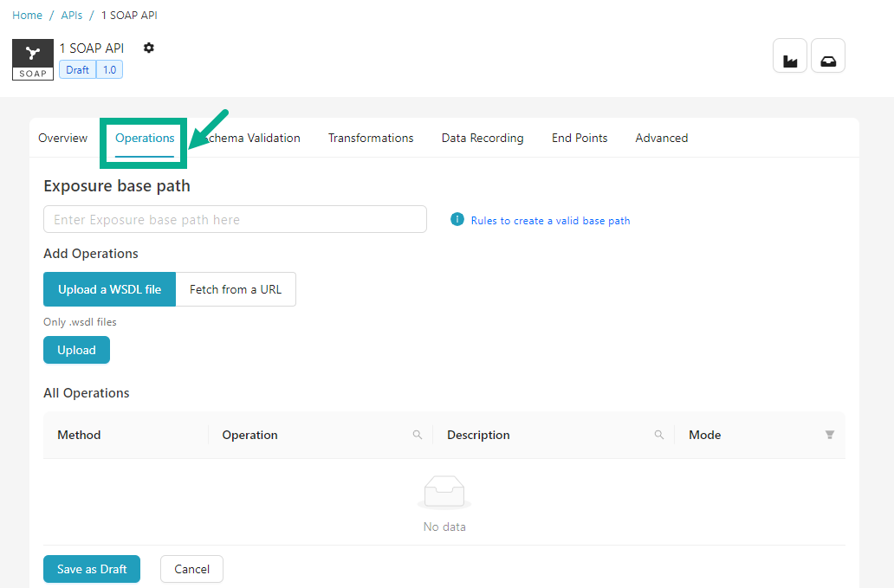894x588 pixels.
Task: Open Rules to create a valid base path link
Action: (550, 221)
